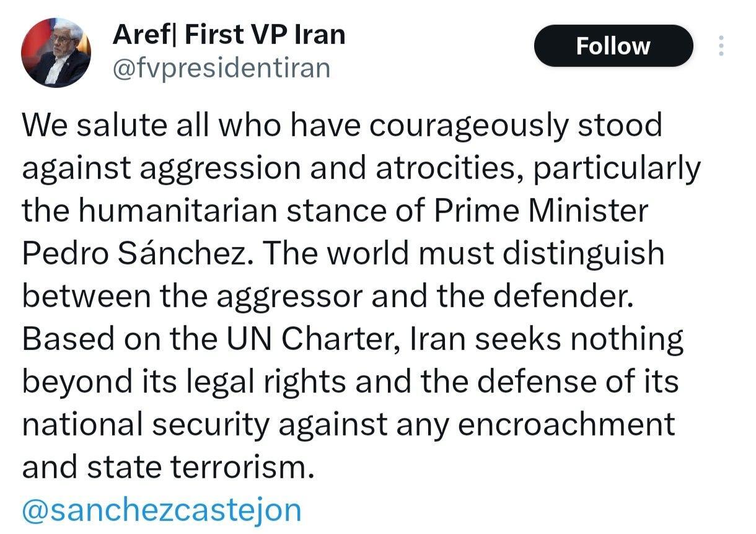
Task: Click the word "aggressor" in the tweet
Action: tap(288, 296)
